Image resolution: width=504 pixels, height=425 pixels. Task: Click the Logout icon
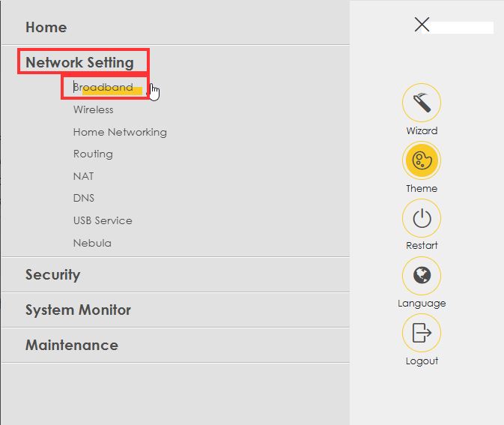[422, 333]
